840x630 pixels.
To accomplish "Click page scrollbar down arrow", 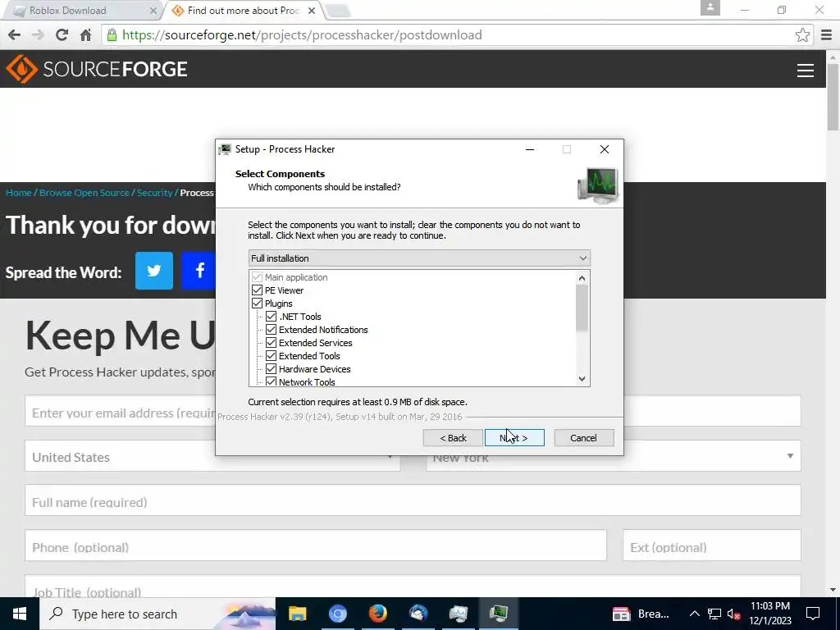I will [833, 591].
